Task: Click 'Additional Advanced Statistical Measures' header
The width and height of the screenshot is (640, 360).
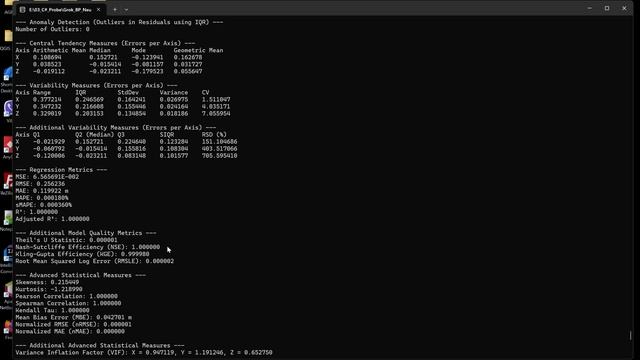Action: (100, 346)
